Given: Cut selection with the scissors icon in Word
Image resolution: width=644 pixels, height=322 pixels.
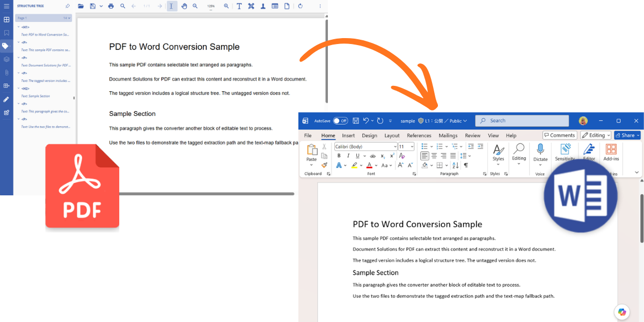Looking at the screenshot, I should (324, 147).
